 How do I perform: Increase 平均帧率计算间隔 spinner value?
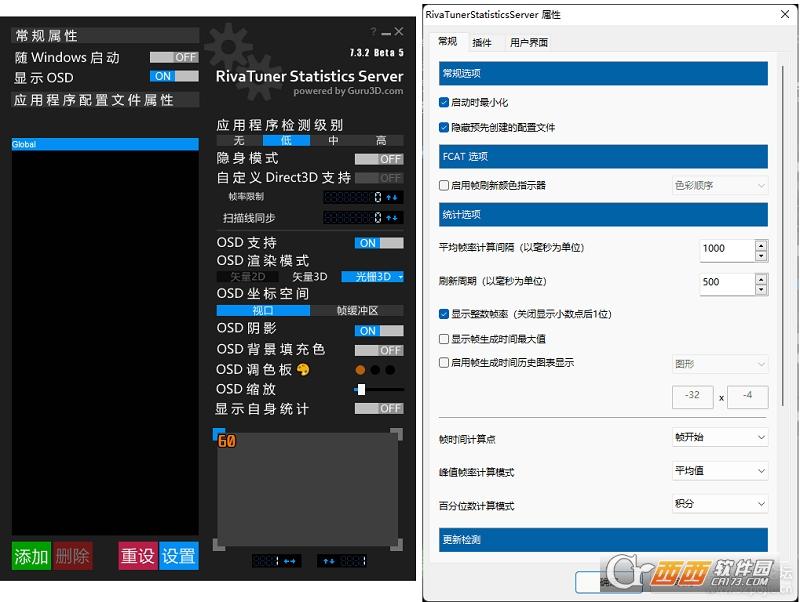coord(761,245)
